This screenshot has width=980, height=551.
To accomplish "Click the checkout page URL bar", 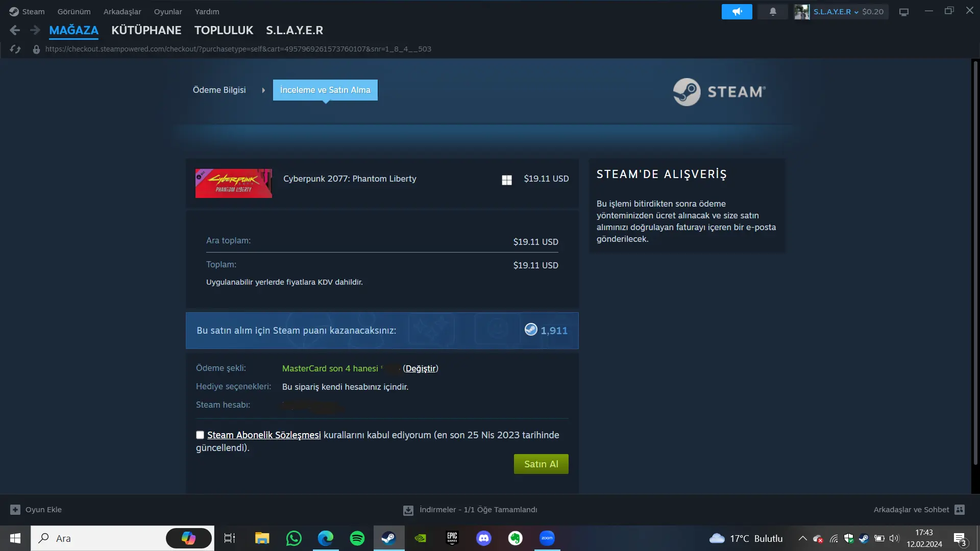I will tap(238, 49).
